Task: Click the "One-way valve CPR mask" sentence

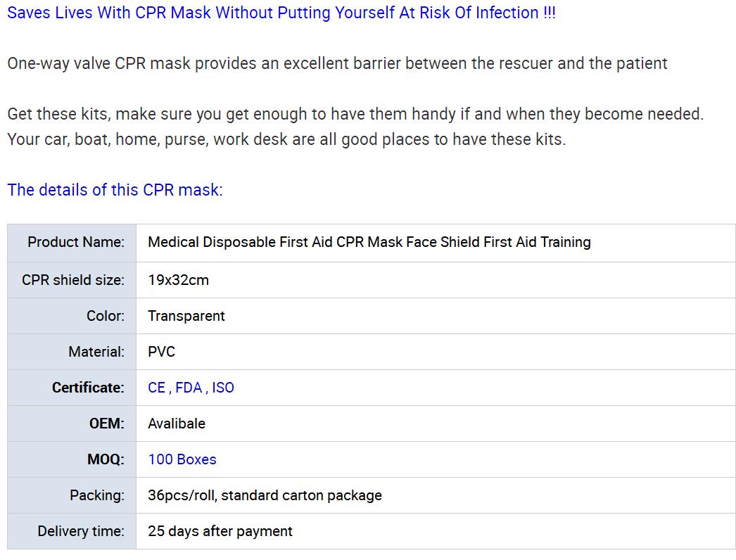Action: click(x=337, y=63)
